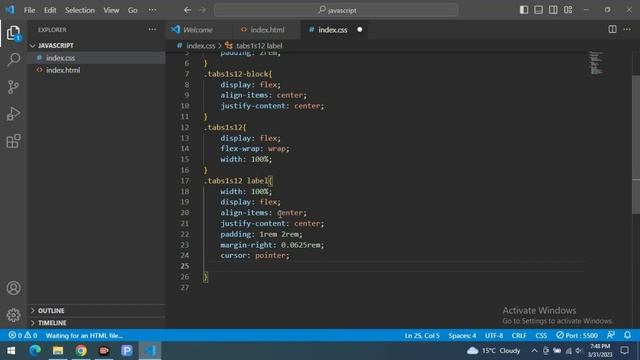The image size is (640, 360).
Task: Open Google Chrome from the taskbar
Action: coord(81,351)
